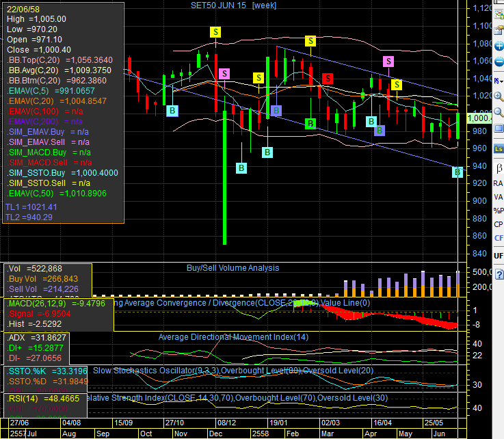The width and height of the screenshot is (504, 439).
Task: Click the .ADX =31.8627 reading
Action: click(36, 337)
